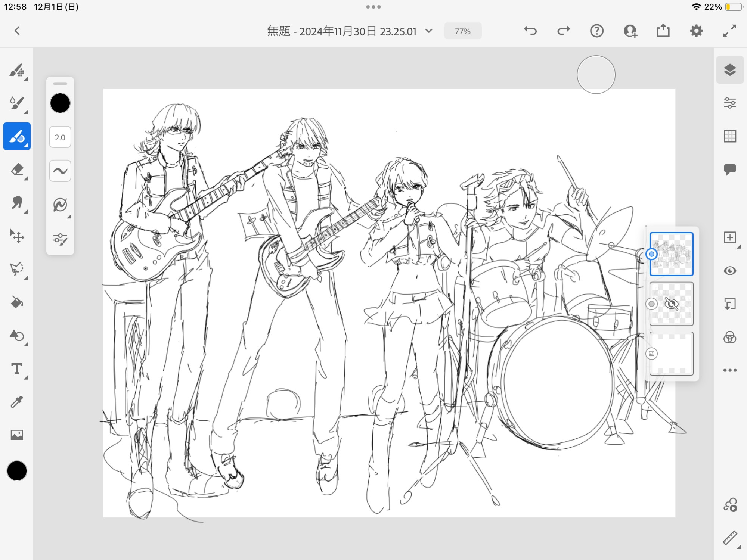This screenshot has height=560, width=747.
Task: Open the document title dropdown
Action: pyautogui.click(x=429, y=31)
